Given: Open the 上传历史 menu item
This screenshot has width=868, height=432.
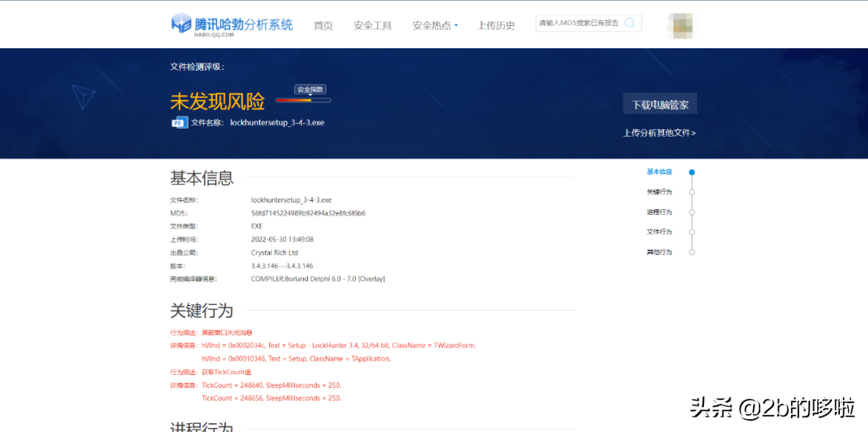Looking at the screenshot, I should [x=496, y=25].
